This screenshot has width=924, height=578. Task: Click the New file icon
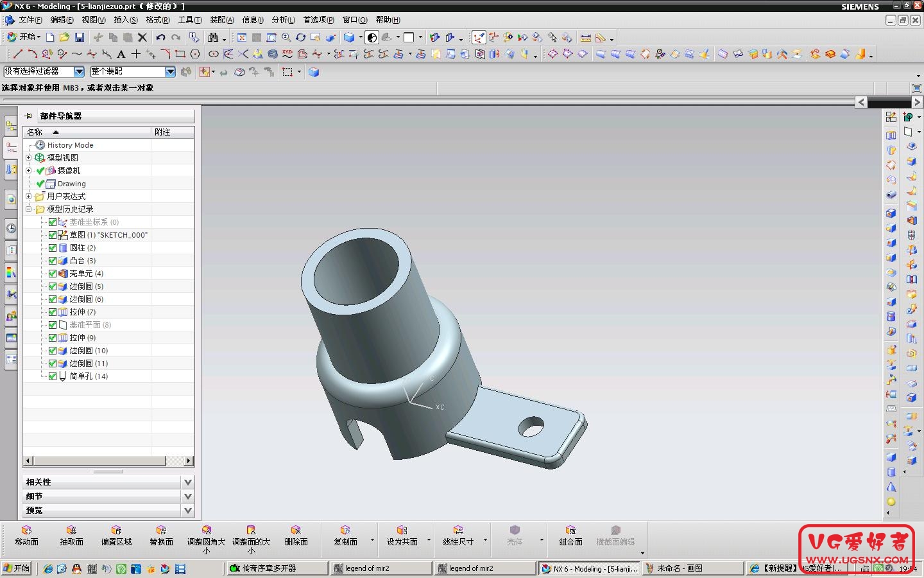(50, 37)
